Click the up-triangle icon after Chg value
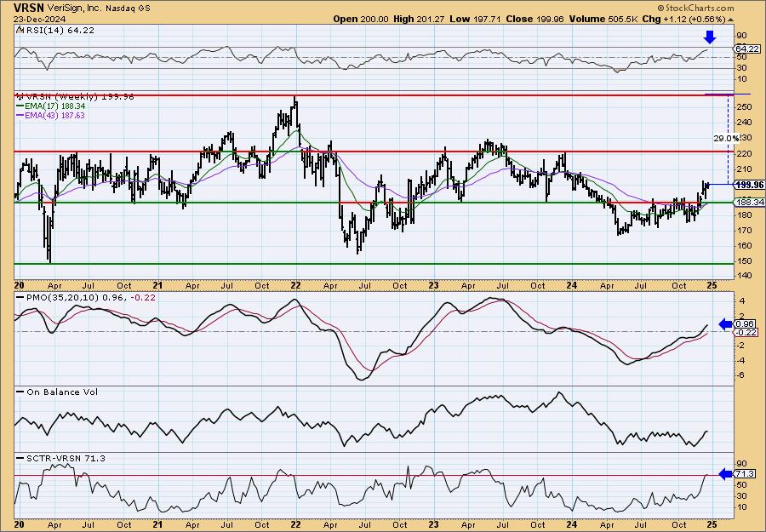766x532 pixels. [x=731, y=20]
